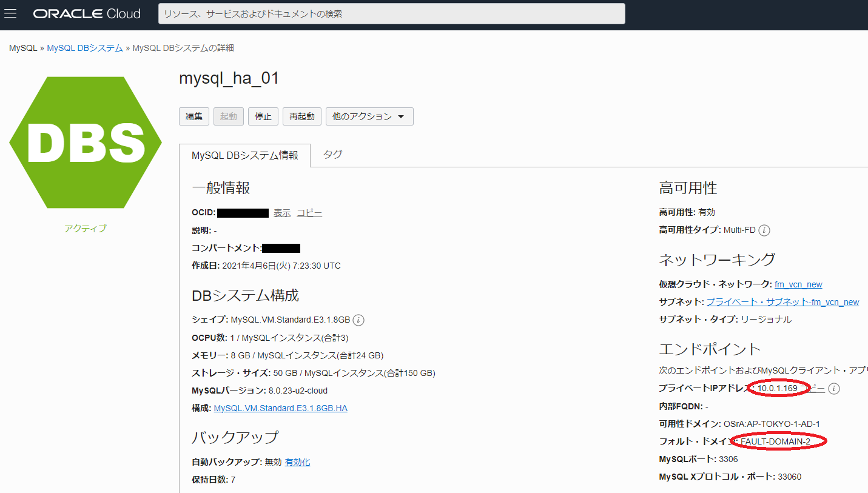Screen dimensions: 868x493
Task: Go to MySQL DBシステム breadcrumb
Action: pyautogui.click(x=85, y=48)
